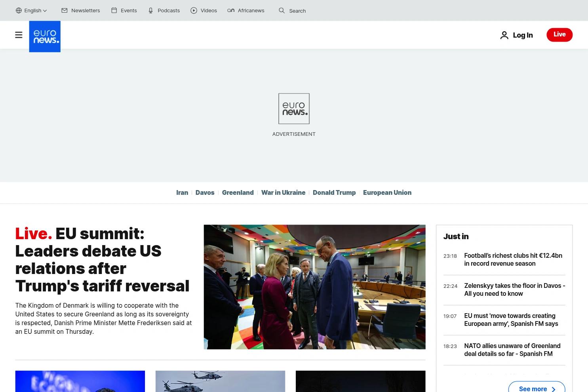Read the Kingdom of Denmark summary text
This screenshot has width=588, height=392.
pyautogui.click(x=104, y=318)
